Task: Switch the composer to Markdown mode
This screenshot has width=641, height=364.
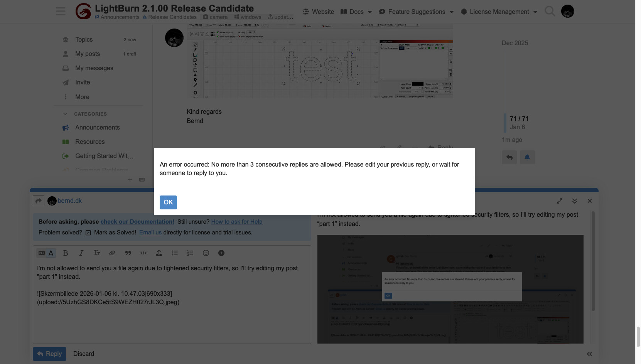Action: pyautogui.click(x=42, y=253)
